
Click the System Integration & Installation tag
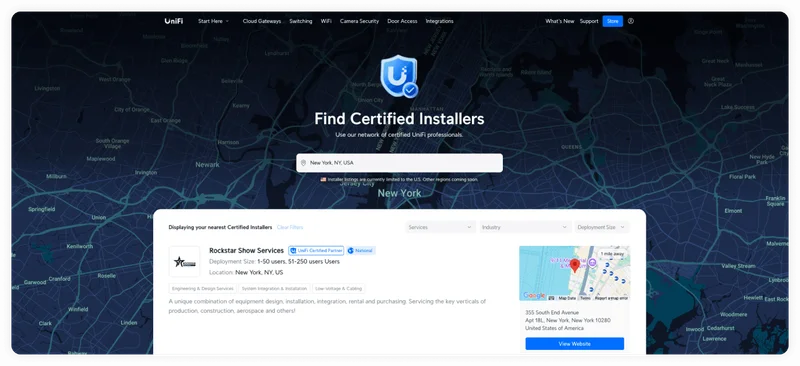pyautogui.click(x=274, y=288)
